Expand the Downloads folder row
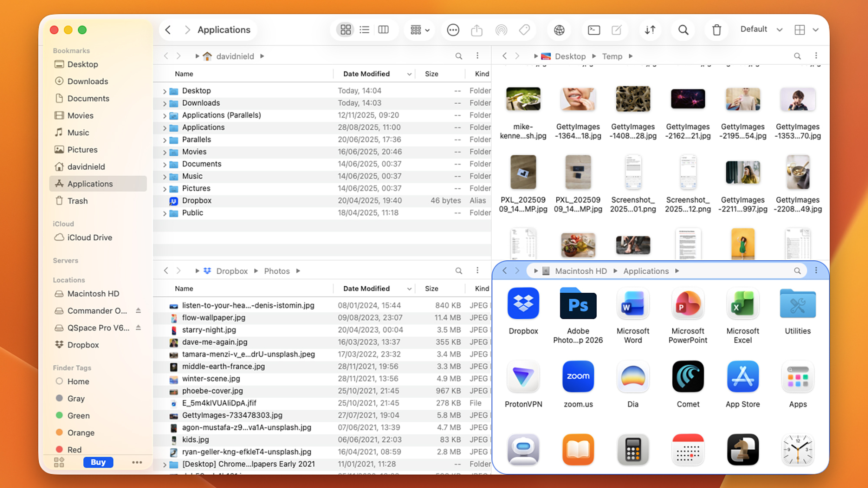 (x=165, y=103)
